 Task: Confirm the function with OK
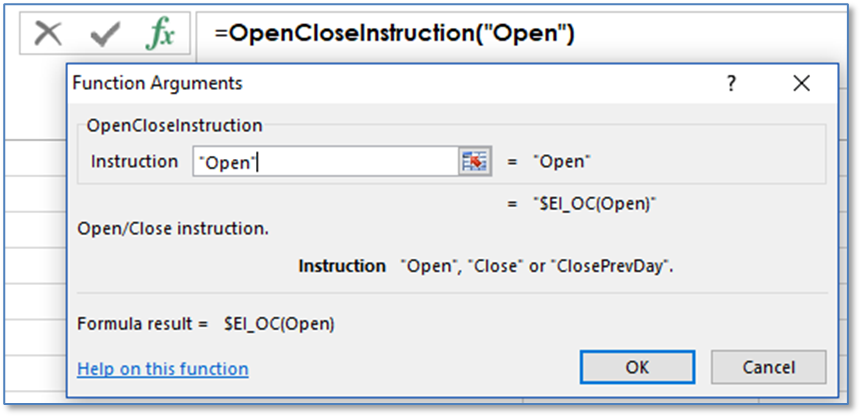pos(637,367)
